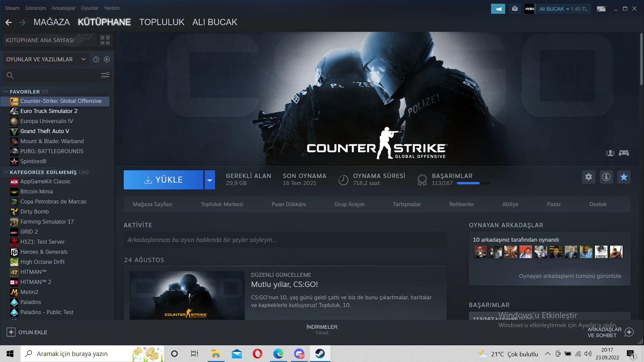Click the activity comment input field
The height and width of the screenshot is (362, 644).
tap(285, 240)
